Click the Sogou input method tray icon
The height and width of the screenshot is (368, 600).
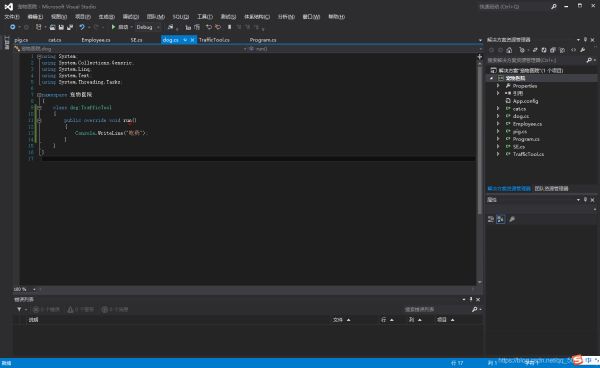point(577,360)
